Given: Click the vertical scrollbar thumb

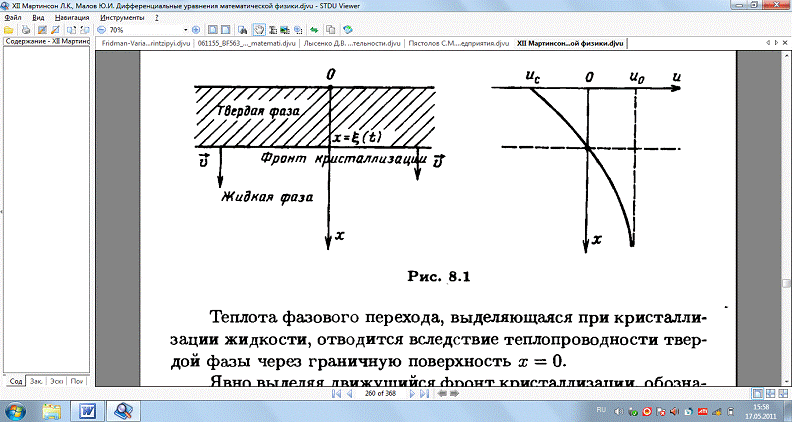Looking at the screenshot, I should pos(786,284).
